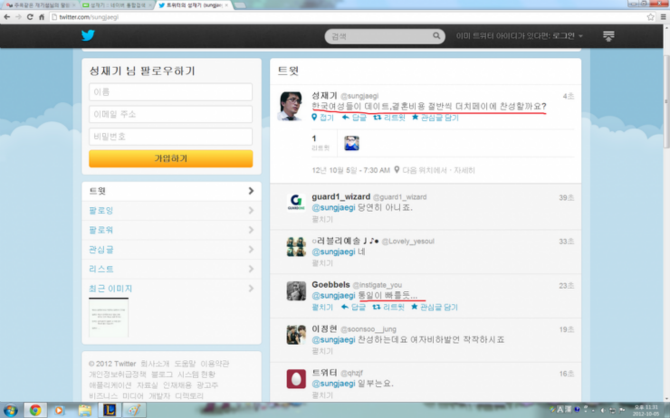Expand Lovely_yesoul reply via 펼치기
The width and height of the screenshot is (670, 418).
[322, 263]
